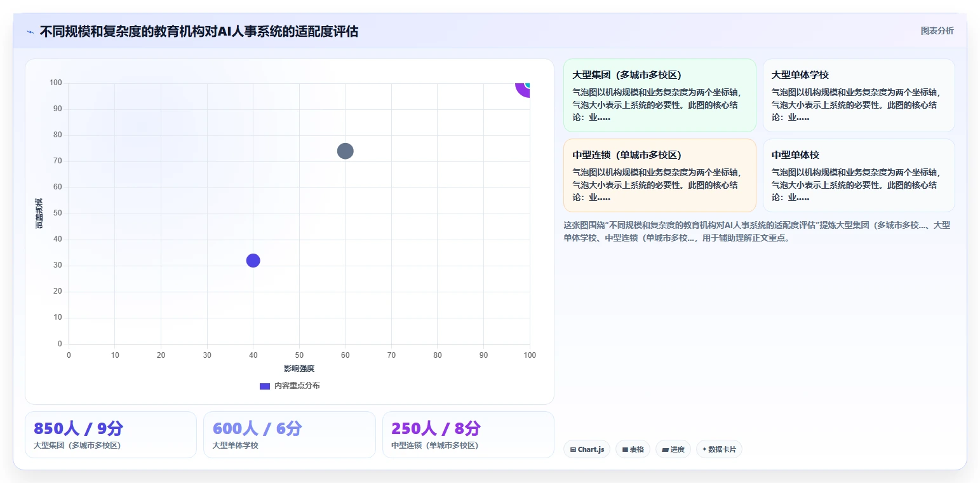Open the 大型单体学校 description card
980x483 pixels.
point(859,95)
